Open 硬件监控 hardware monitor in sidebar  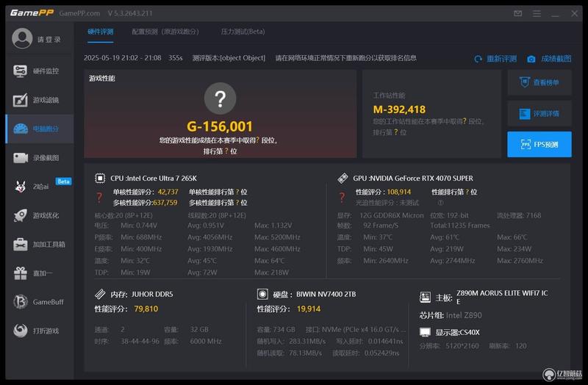(x=40, y=71)
